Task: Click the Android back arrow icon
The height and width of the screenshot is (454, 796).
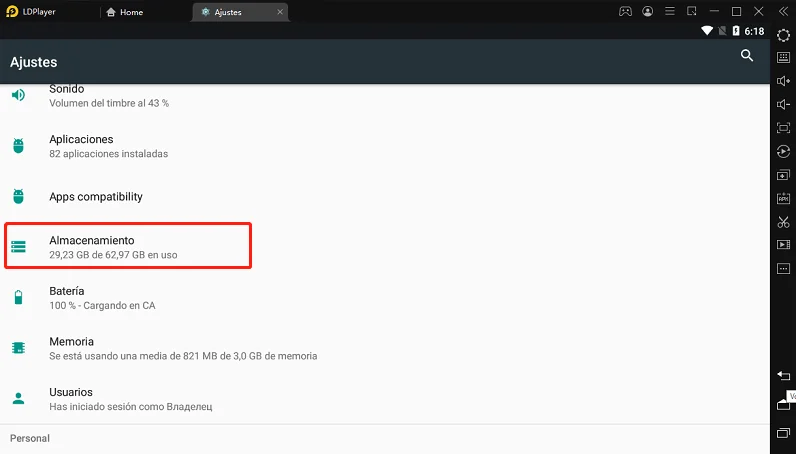Action: pyautogui.click(x=783, y=376)
